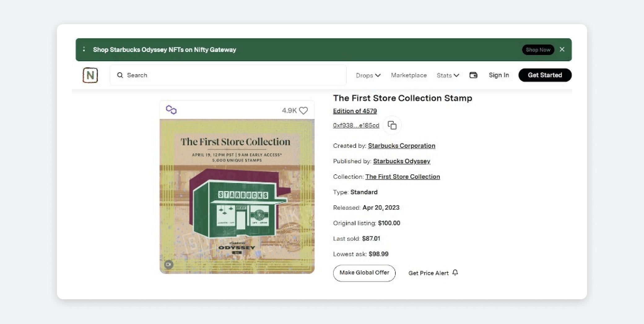Click Make Global Offer button

364,273
